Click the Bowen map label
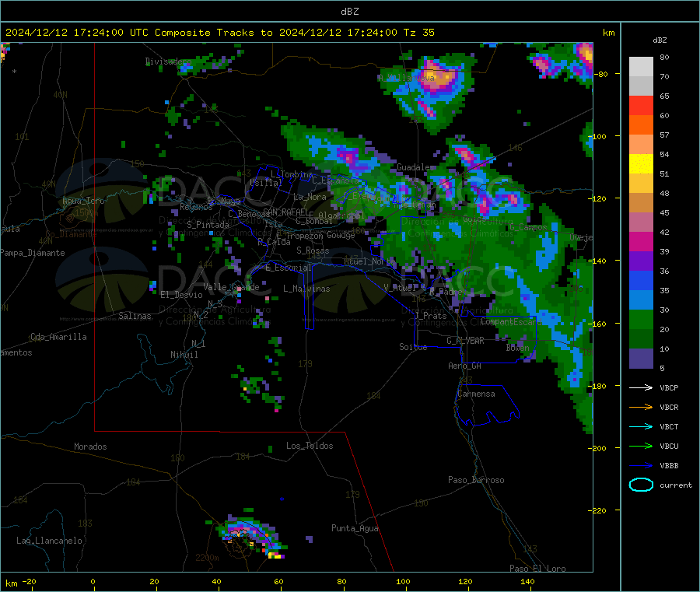Image resolution: width=700 pixels, height=592 pixels. click(x=517, y=348)
